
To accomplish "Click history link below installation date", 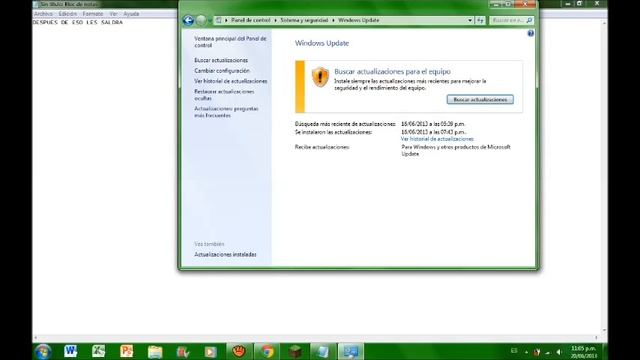I will tap(437, 139).
